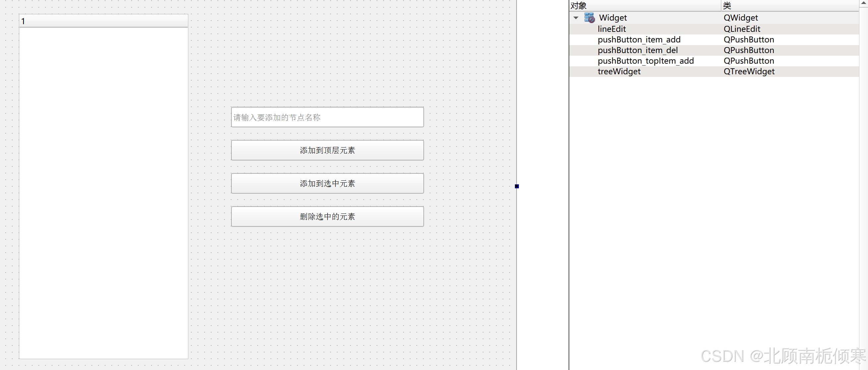Select the Widget root object label
The image size is (868, 370).
tap(613, 18)
